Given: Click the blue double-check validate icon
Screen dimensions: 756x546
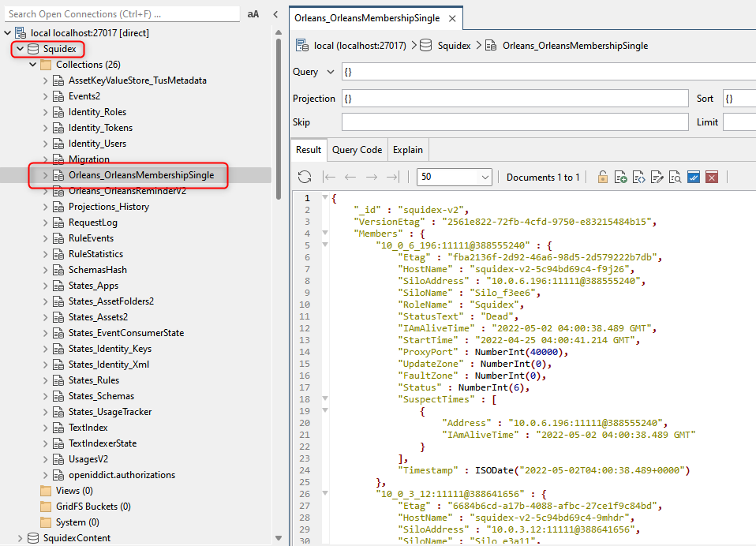Looking at the screenshot, I should [694, 177].
